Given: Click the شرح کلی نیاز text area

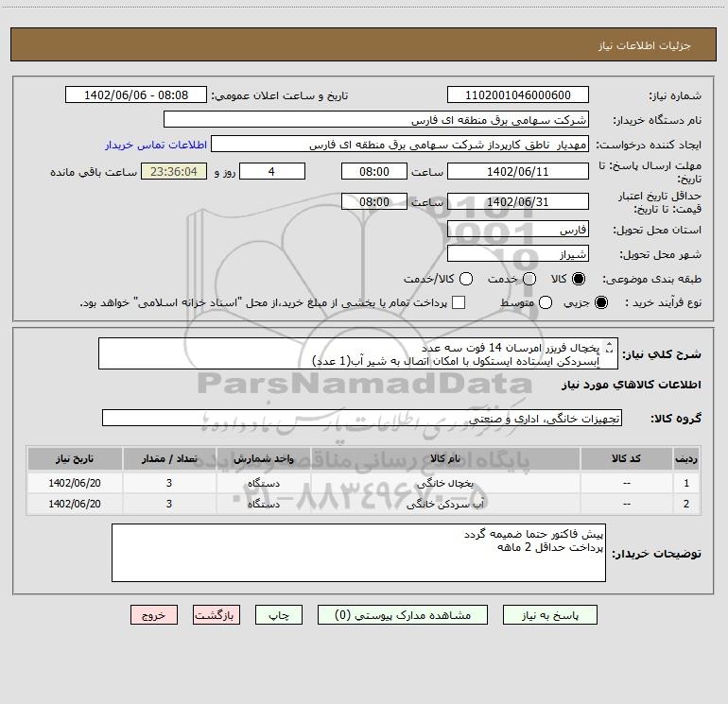Looking at the screenshot, I should click(x=358, y=353).
